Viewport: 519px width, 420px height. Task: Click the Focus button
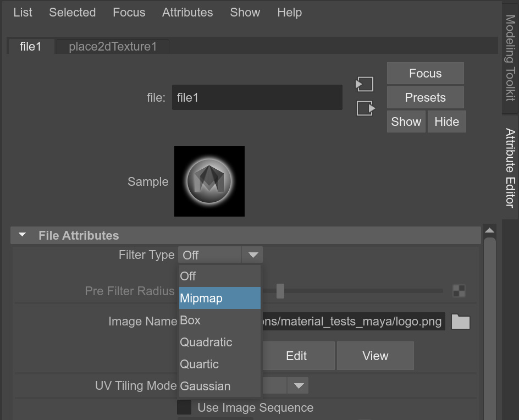click(x=425, y=73)
